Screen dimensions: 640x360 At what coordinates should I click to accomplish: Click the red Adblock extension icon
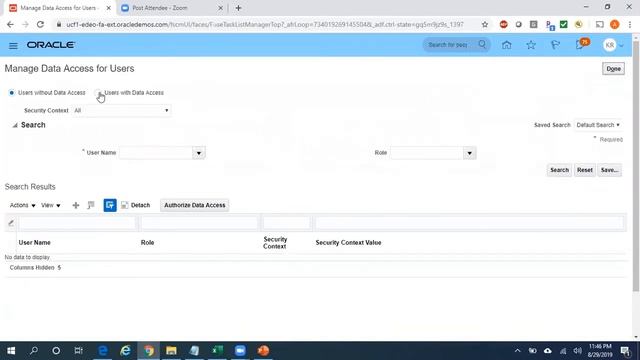point(504,24)
